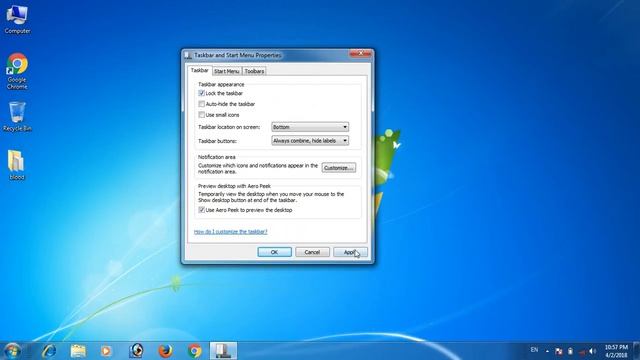This screenshot has height=360, width=640.
Task: Click the OK button
Action: (274, 252)
